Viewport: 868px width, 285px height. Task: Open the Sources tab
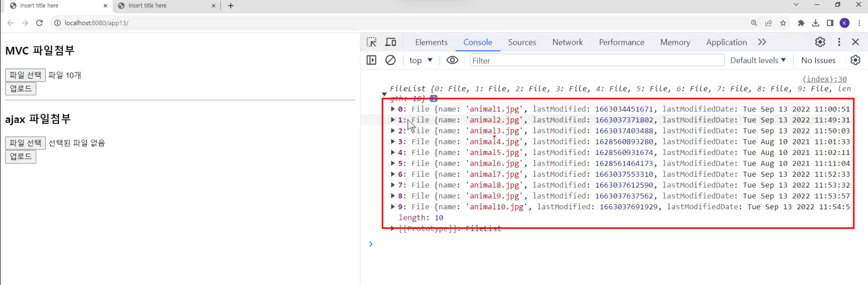(x=522, y=42)
